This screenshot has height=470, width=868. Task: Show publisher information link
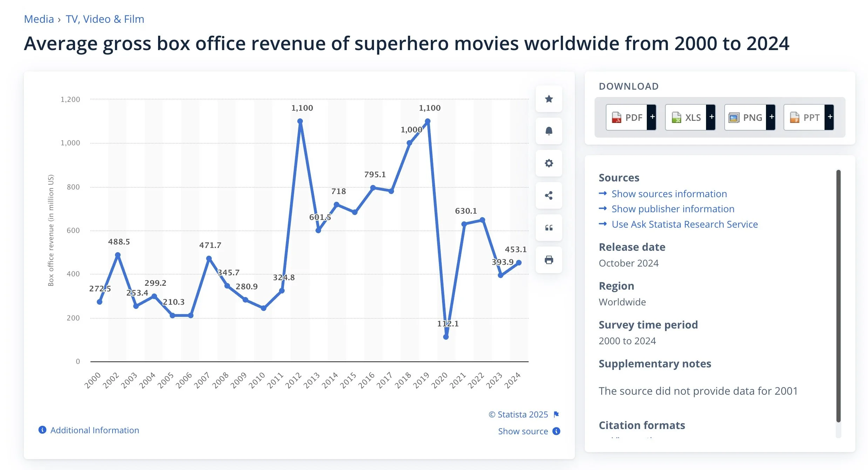pyautogui.click(x=673, y=209)
